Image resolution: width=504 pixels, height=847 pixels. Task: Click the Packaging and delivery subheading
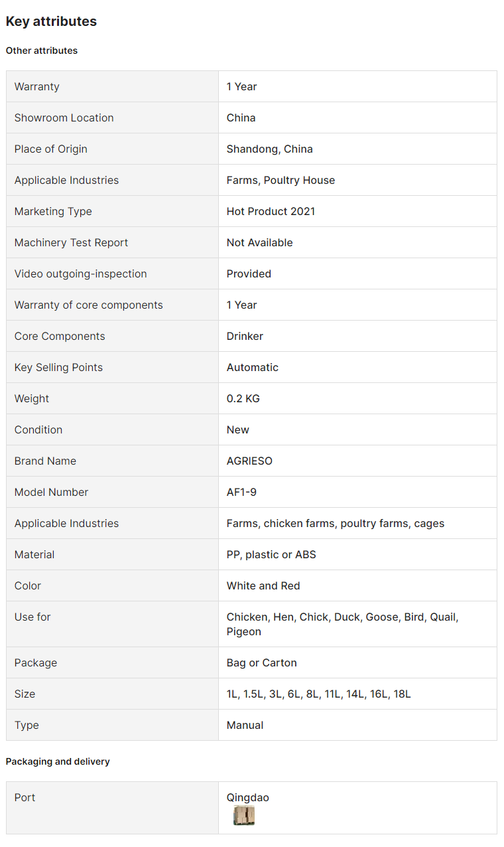coord(58,761)
